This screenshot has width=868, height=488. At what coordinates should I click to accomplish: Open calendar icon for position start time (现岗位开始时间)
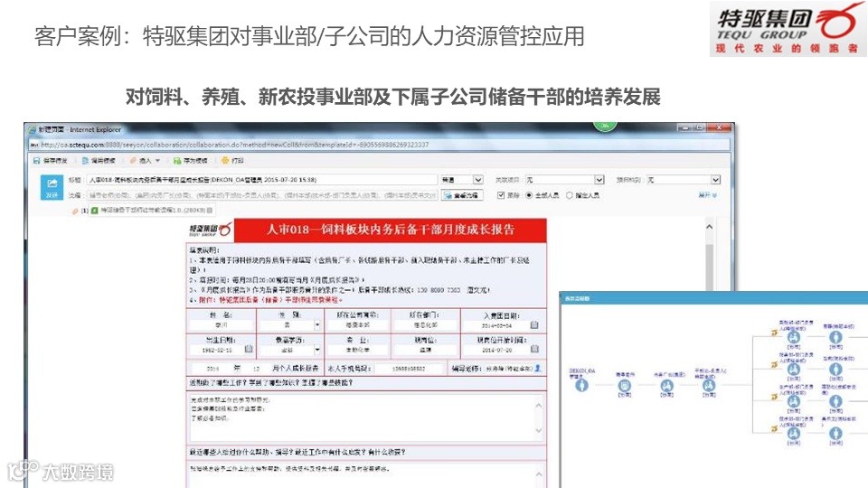tap(534, 349)
